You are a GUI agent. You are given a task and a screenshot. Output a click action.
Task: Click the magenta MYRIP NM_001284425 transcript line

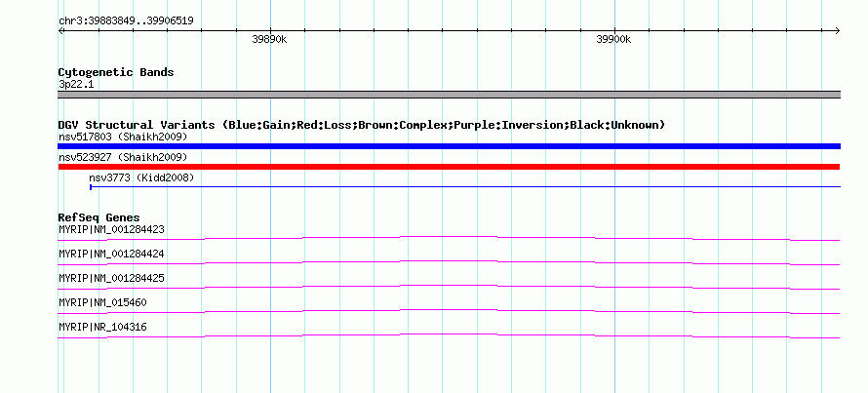pyautogui.click(x=449, y=285)
